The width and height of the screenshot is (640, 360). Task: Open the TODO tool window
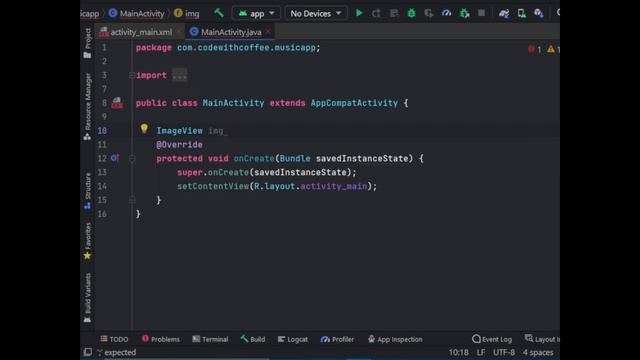114,339
